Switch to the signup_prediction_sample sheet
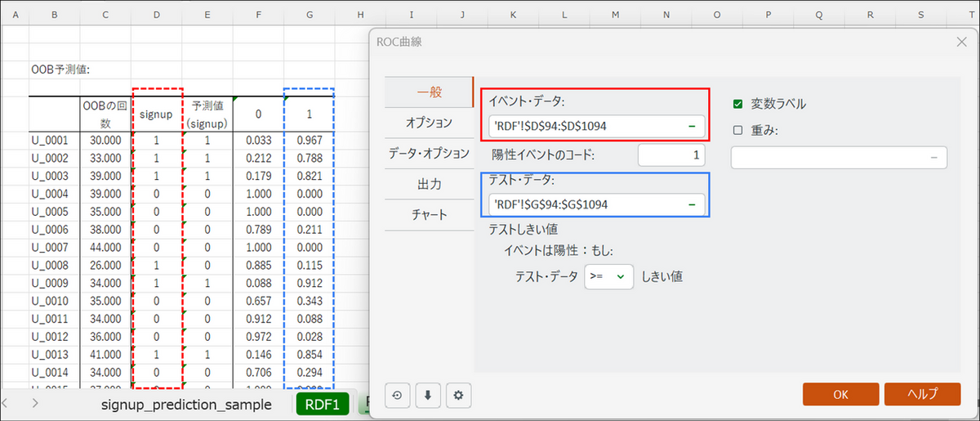 186,404
